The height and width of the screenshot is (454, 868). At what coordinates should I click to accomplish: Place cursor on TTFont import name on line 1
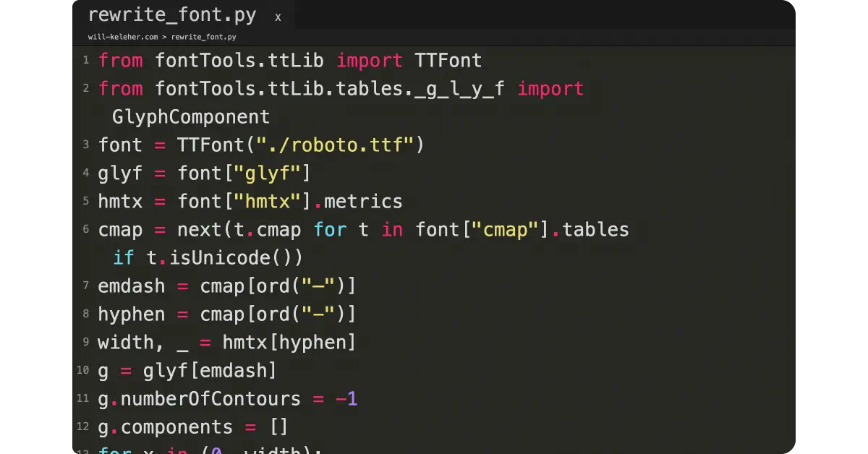448,61
